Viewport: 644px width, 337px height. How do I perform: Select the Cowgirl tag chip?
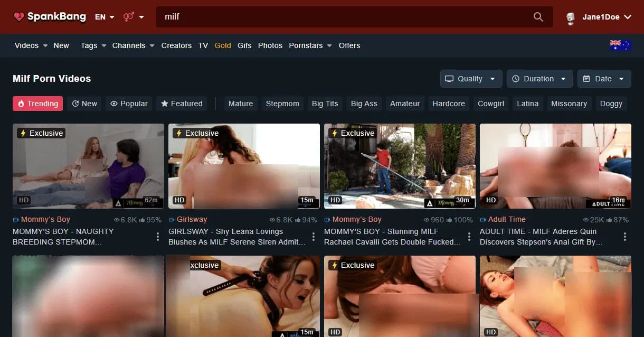(491, 104)
